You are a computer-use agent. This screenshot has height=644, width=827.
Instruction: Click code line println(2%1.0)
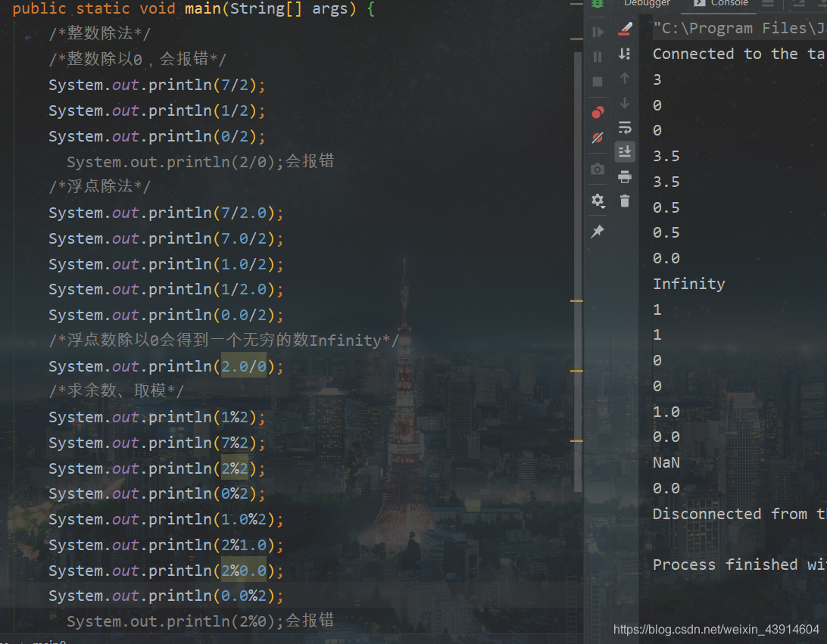pyautogui.click(x=166, y=545)
